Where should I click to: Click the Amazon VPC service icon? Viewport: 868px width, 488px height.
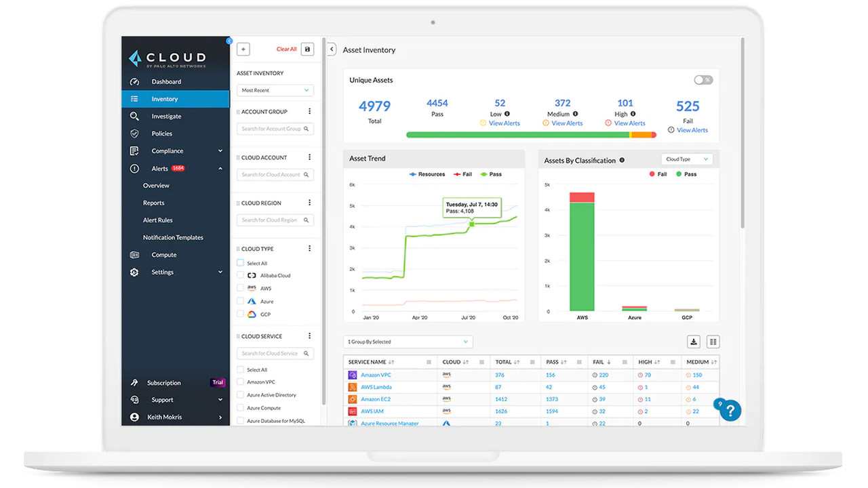353,375
